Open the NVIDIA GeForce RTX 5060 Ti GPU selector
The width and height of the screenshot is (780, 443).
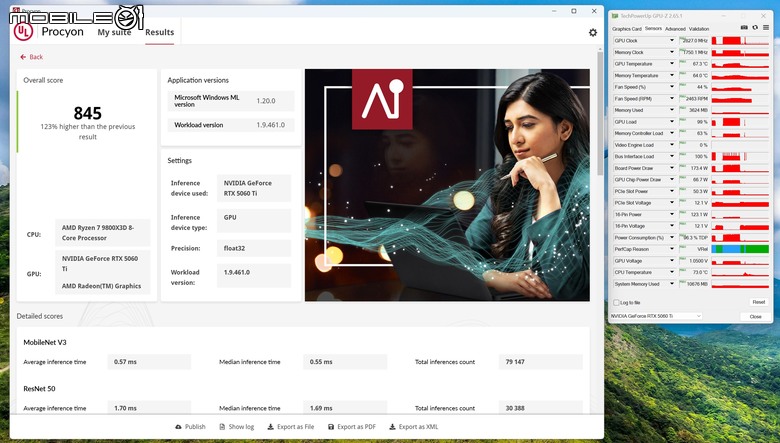click(656, 316)
